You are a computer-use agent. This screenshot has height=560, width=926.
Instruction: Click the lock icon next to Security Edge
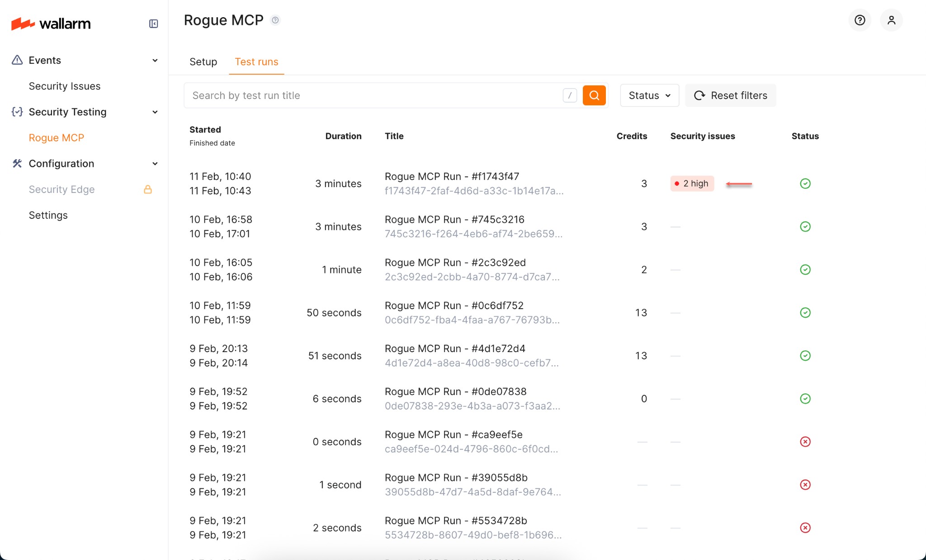pos(148,189)
